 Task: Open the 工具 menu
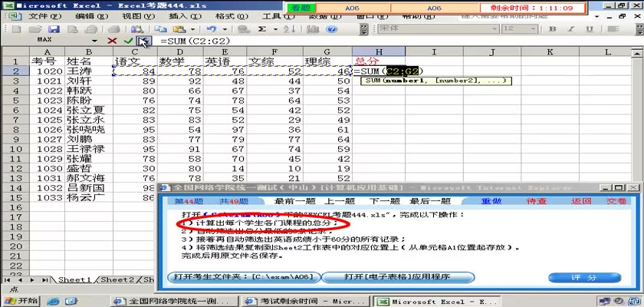click(x=278, y=16)
